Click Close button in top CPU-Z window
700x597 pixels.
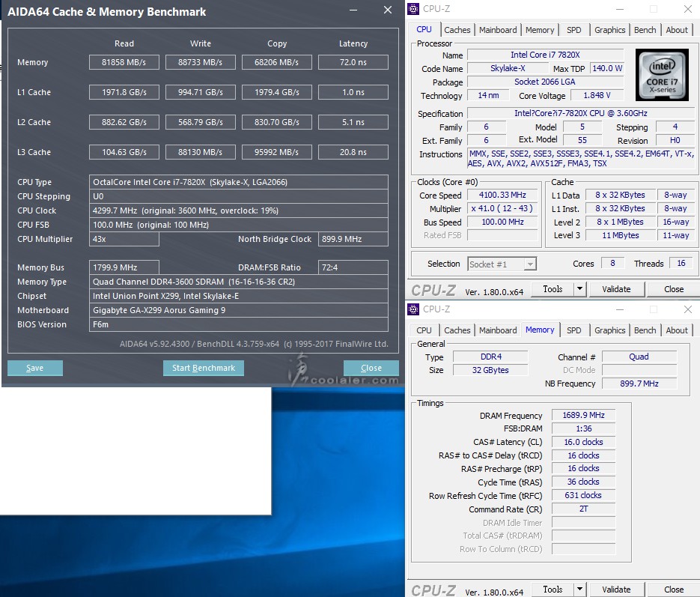tap(674, 289)
